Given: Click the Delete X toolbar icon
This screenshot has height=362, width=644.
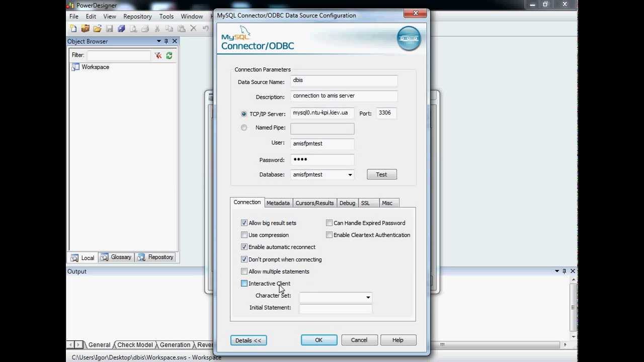Looking at the screenshot, I should tap(193, 29).
